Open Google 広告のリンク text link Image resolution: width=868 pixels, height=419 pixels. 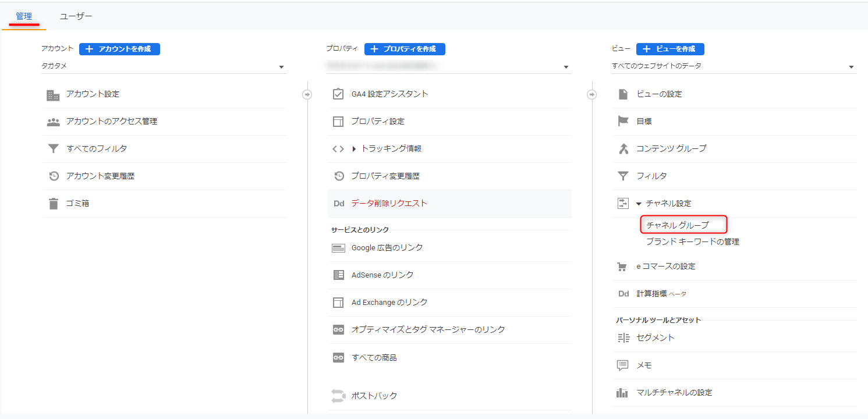tap(387, 247)
